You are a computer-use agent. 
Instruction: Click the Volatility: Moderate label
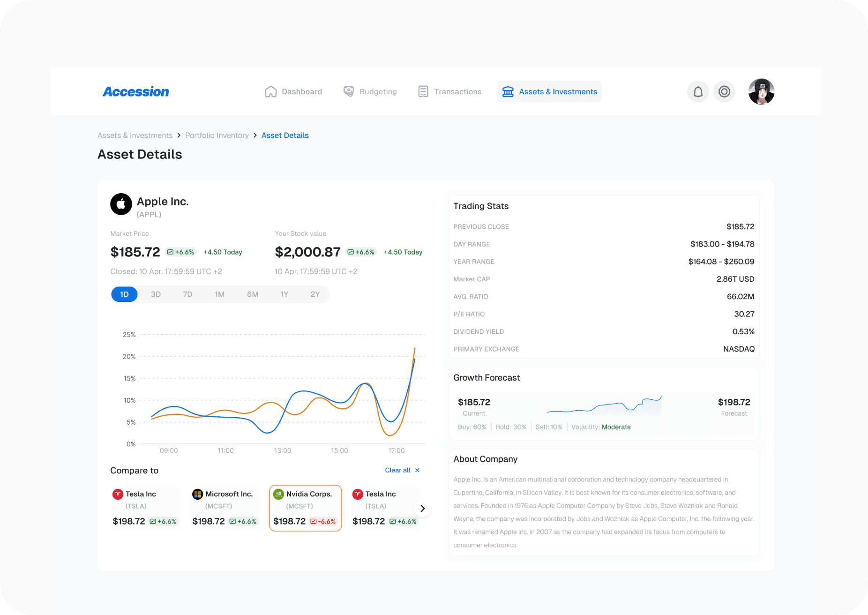[601, 427]
